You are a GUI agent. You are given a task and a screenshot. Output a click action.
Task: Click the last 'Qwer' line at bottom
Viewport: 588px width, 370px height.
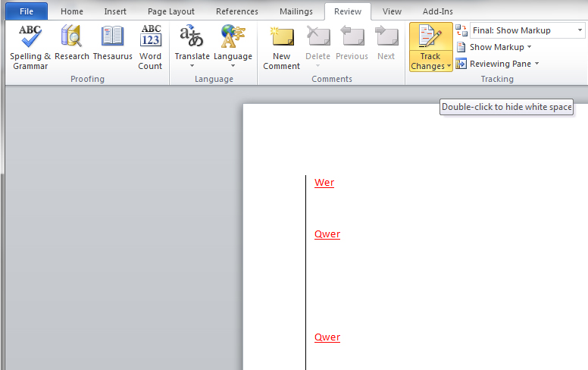coord(327,337)
